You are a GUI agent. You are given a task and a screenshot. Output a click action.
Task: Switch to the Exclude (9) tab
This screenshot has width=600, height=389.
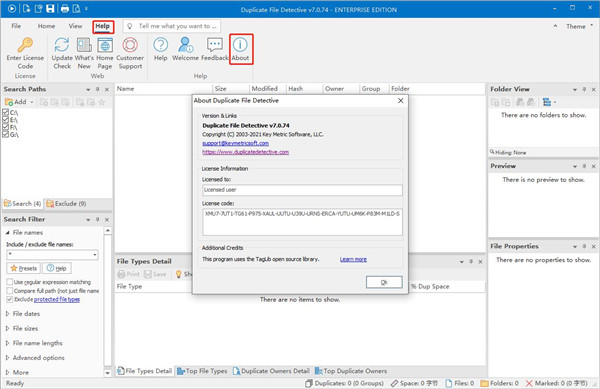pyautogui.click(x=66, y=204)
